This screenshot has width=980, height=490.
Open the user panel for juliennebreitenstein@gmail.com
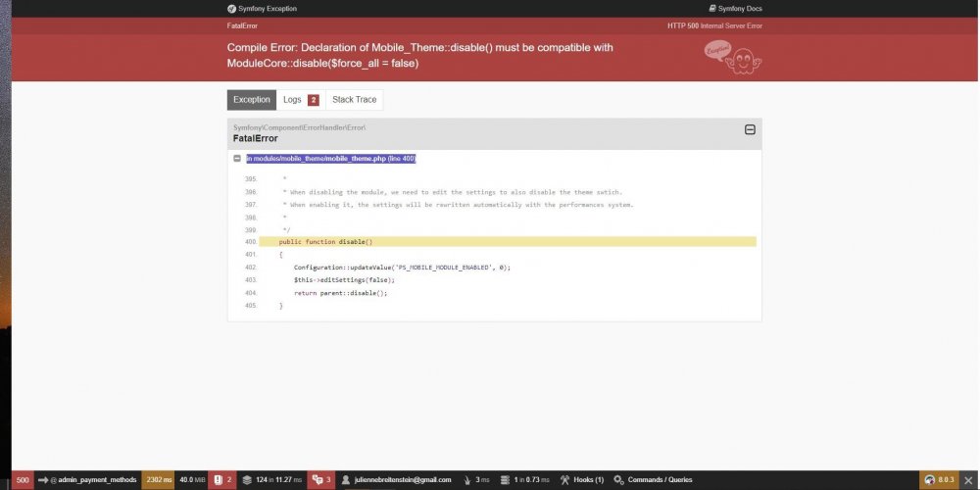tap(396, 480)
